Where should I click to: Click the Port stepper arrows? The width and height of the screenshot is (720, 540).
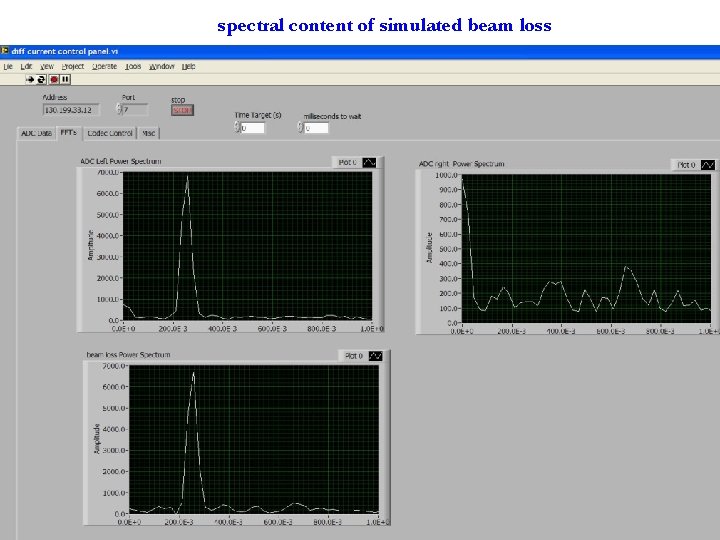pos(118,109)
